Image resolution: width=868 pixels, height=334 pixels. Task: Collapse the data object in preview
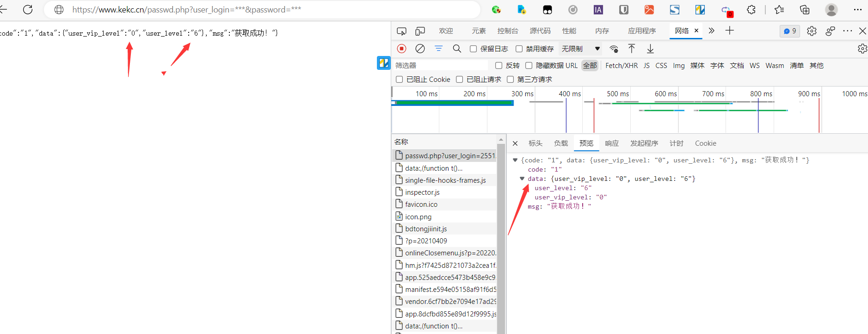[x=522, y=179]
